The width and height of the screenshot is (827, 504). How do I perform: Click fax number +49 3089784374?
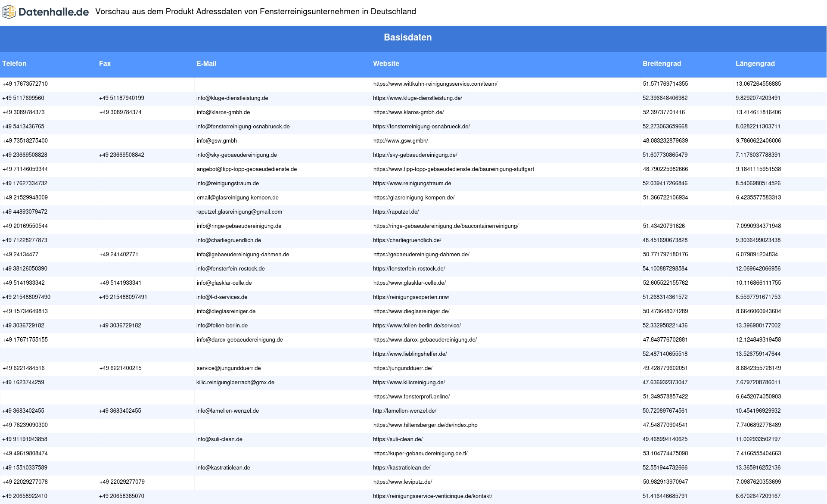click(x=120, y=112)
